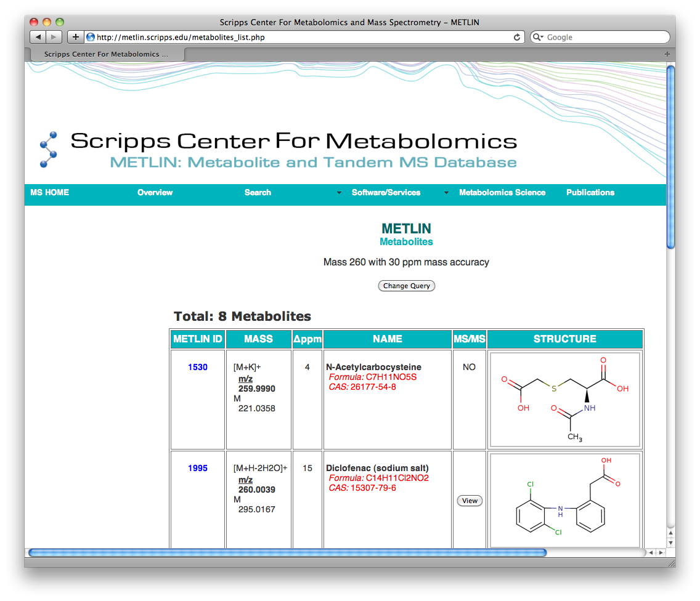Open the MS HOME menu item
This screenshot has width=700, height=601.
tap(49, 192)
